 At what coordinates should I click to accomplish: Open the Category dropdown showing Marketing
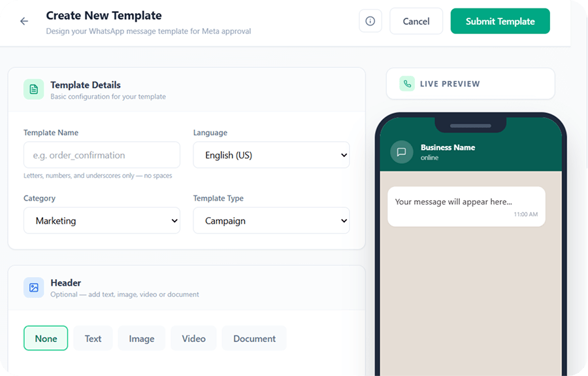pyautogui.click(x=102, y=220)
